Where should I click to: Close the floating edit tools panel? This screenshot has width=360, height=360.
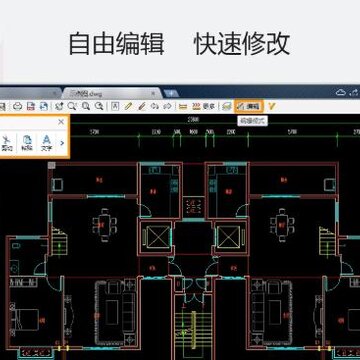(x=61, y=122)
